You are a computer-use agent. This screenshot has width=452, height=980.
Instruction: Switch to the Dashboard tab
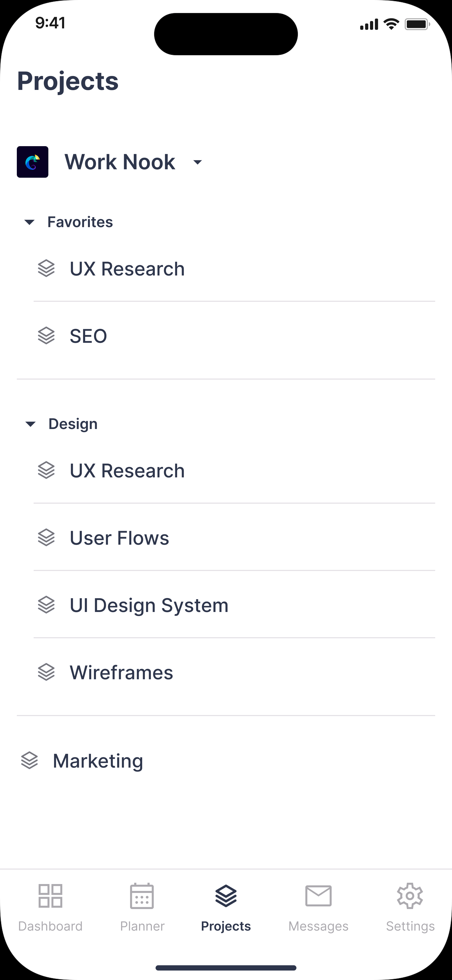50,908
